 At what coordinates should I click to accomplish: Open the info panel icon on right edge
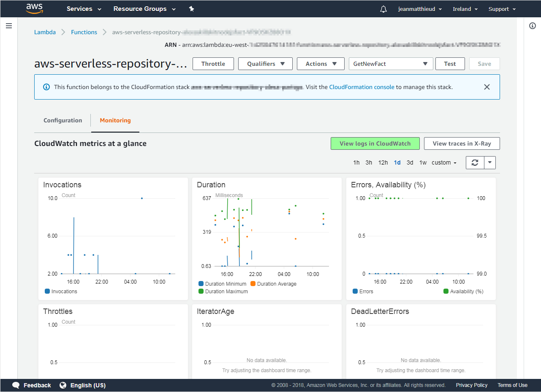coord(533,26)
